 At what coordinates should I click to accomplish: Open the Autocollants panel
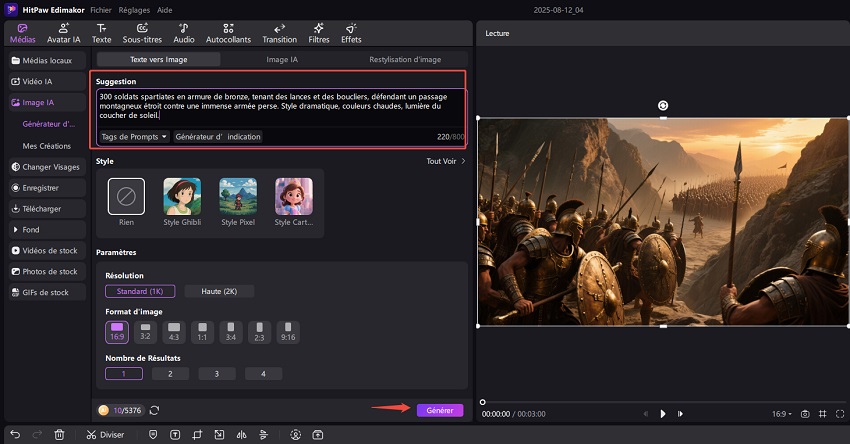[228, 33]
